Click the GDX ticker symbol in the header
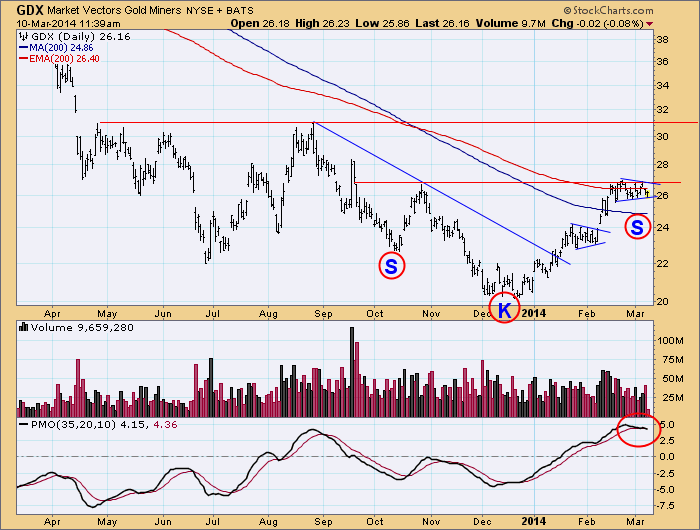The image size is (700, 530). click(29, 10)
